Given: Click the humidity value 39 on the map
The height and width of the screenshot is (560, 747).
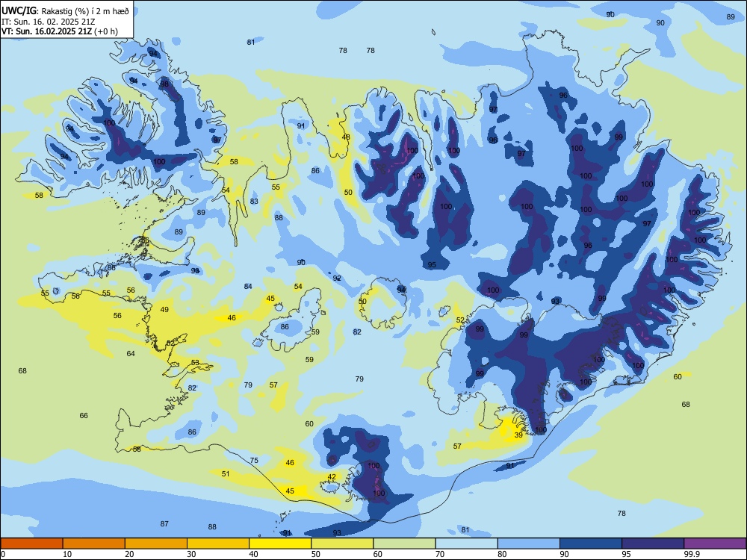Looking at the screenshot, I should [x=518, y=435].
